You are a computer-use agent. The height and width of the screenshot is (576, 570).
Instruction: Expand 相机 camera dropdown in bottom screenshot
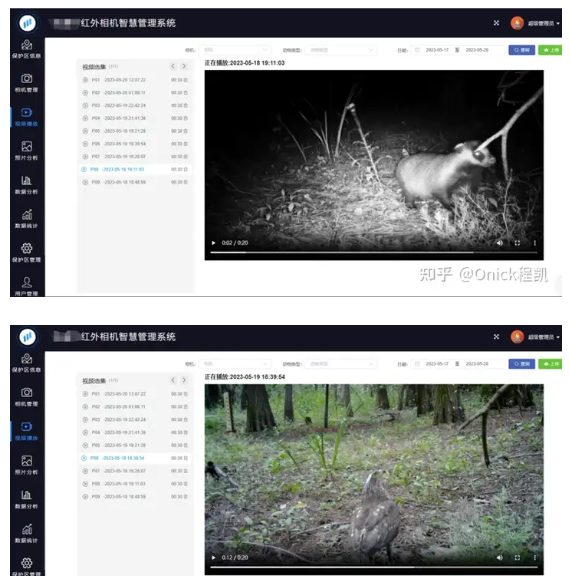pyautogui.click(x=235, y=364)
